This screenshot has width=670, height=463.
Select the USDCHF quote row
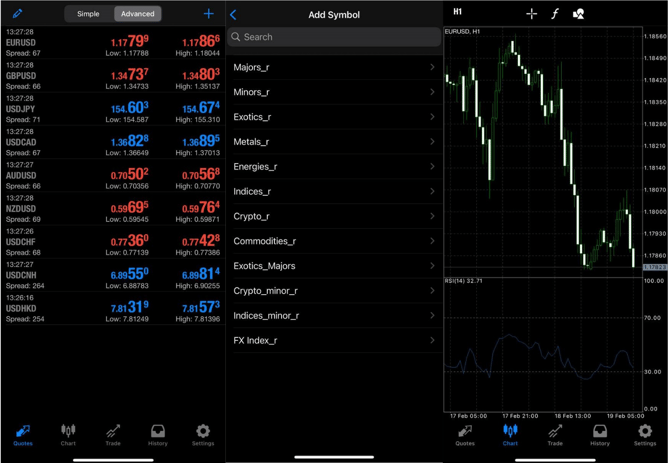point(113,242)
